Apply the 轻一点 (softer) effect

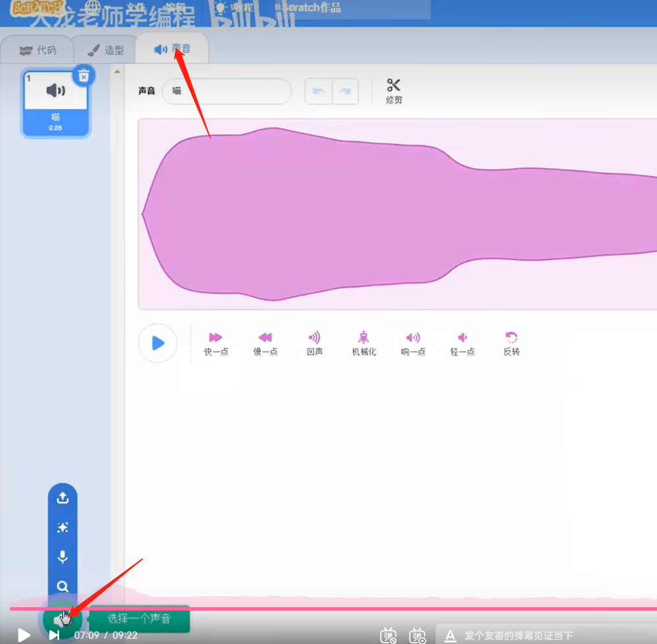coord(462,344)
